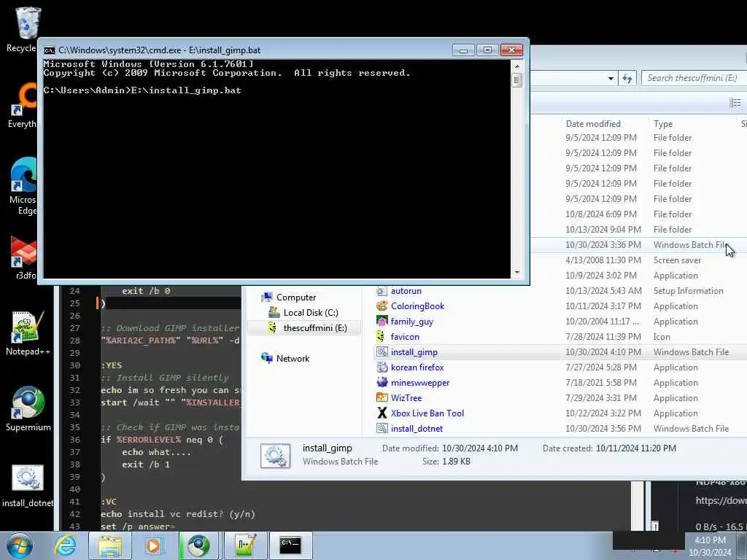Click the 'Size: 1.89 KB' details text
The height and width of the screenshot is (560, 747).
point(446,462)
